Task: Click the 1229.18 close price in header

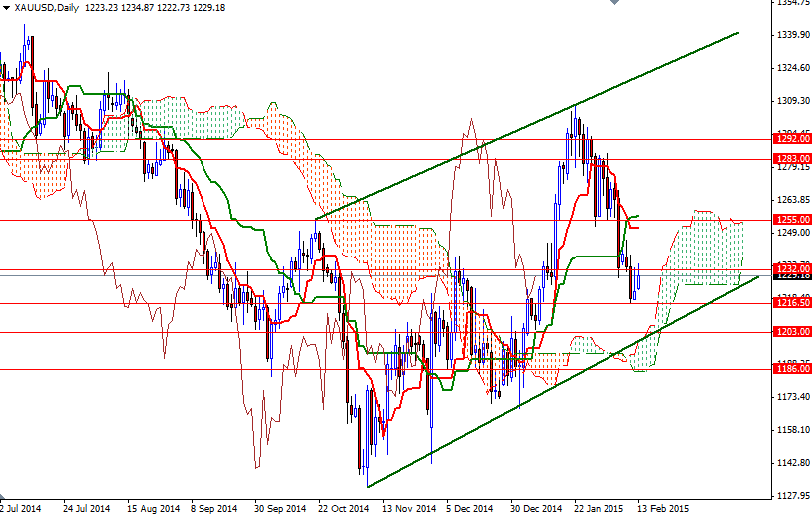Action: pos(208,8)
